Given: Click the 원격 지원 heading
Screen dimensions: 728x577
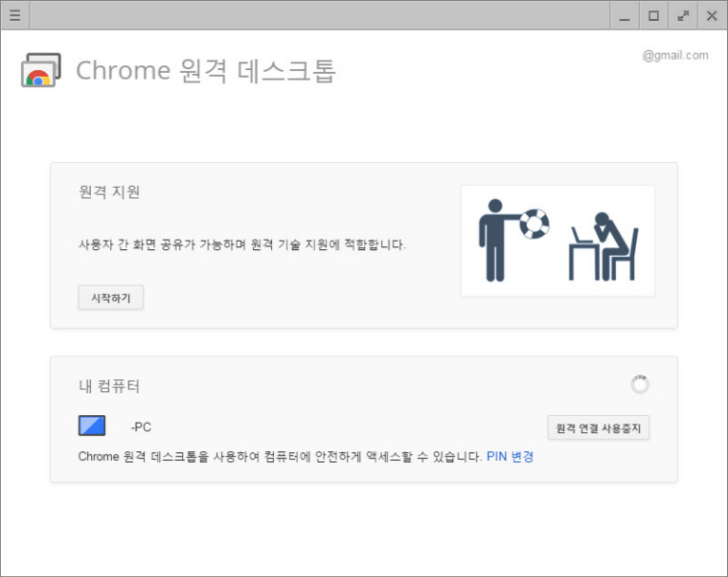Looking at the screenshot, I should (x=109, y=192).
